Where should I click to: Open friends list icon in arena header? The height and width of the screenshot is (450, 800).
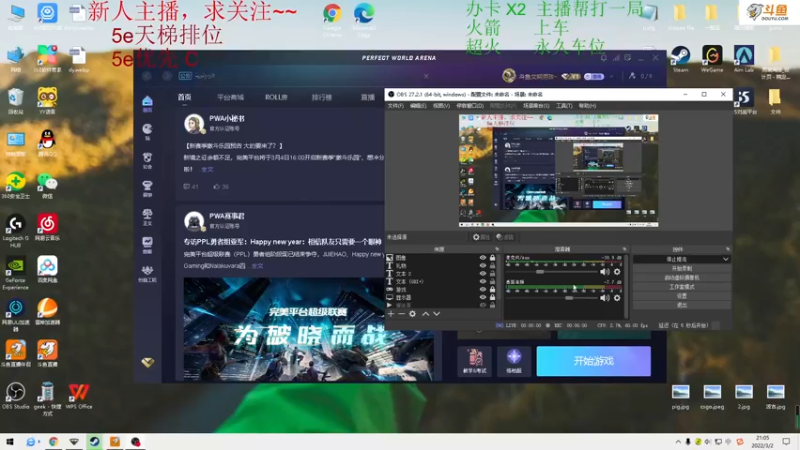pyautogui.click(x=632, y=76)
